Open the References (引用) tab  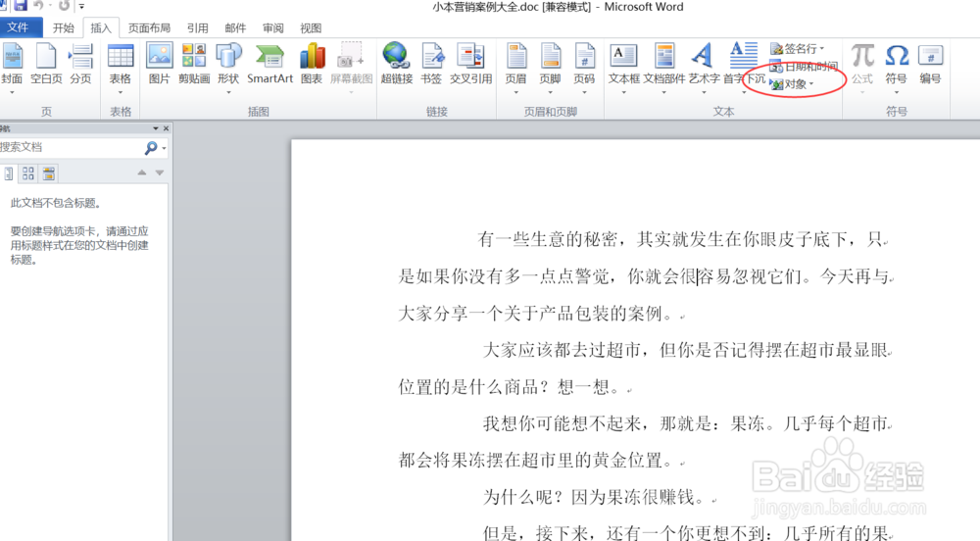click(x=198, y=28)
